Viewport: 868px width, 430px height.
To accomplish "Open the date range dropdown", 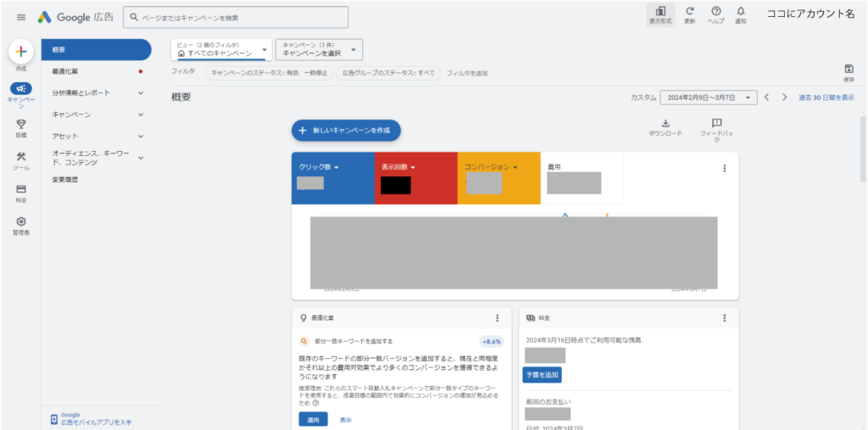I will [709, 98].
